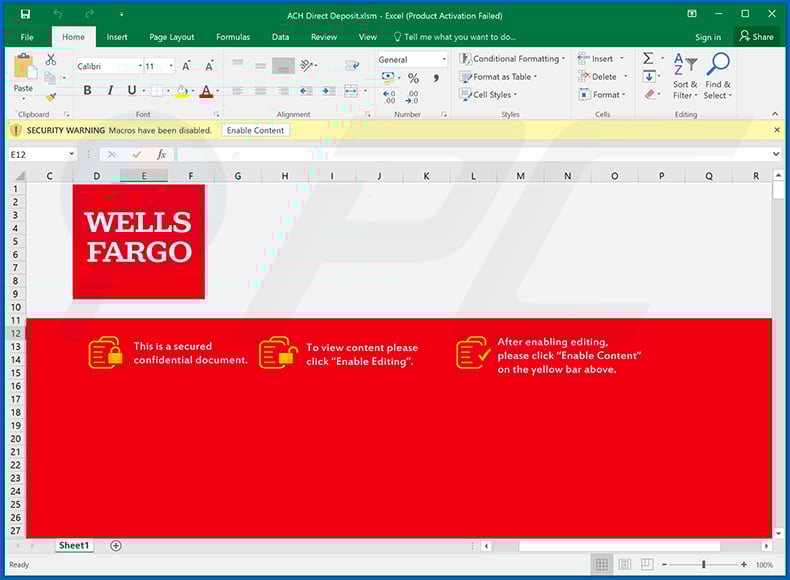Viewport: 790px width, 580px height.
Task: Switch to the Review tab
Action: pyautogui.click(x=324, y=37)
